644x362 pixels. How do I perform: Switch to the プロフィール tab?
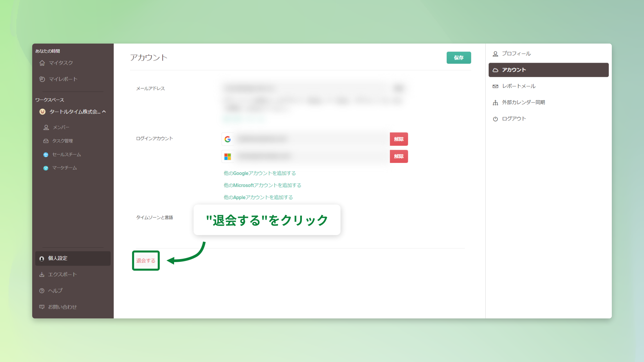[516, 53]
